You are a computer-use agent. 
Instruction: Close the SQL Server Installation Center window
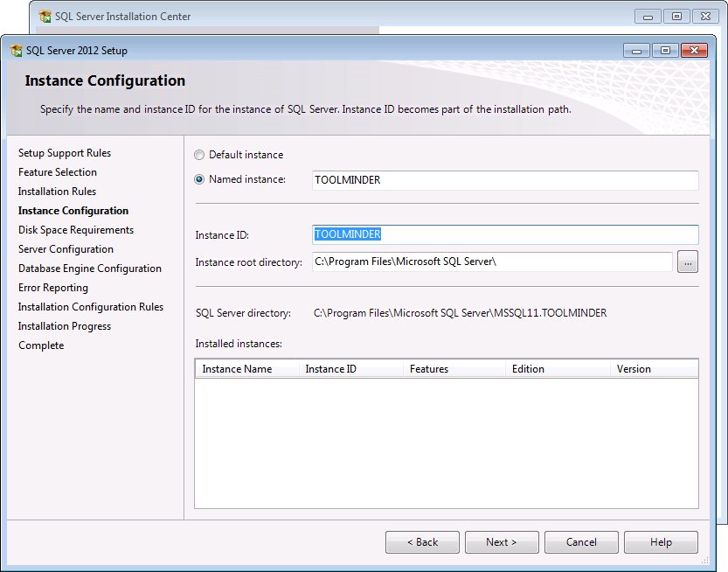[x=706, y=17]
